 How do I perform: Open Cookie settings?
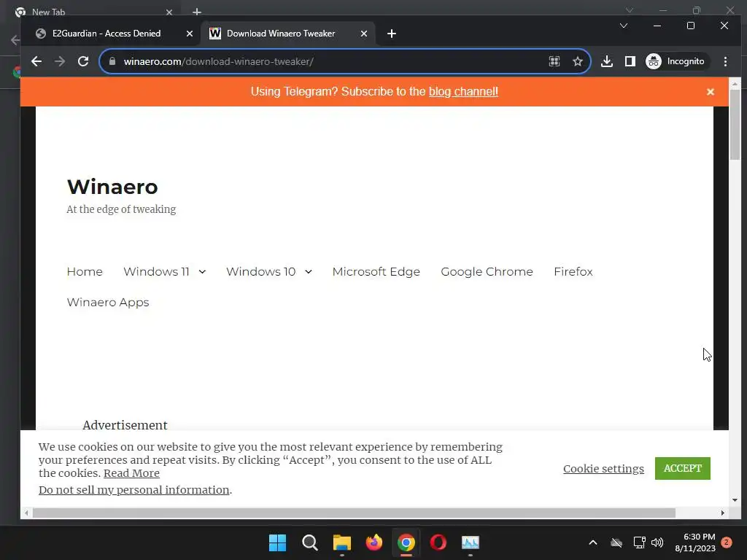(603, 469)
